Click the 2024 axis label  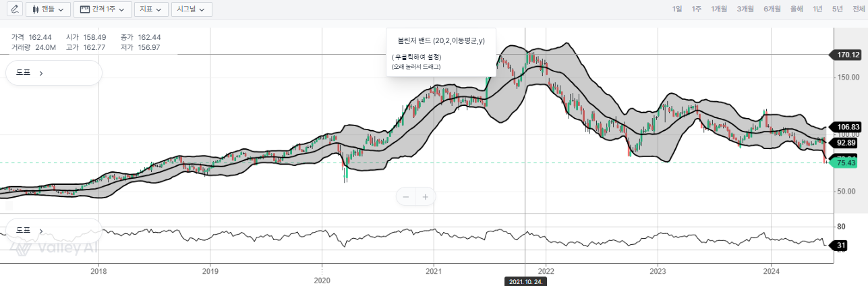770,272
